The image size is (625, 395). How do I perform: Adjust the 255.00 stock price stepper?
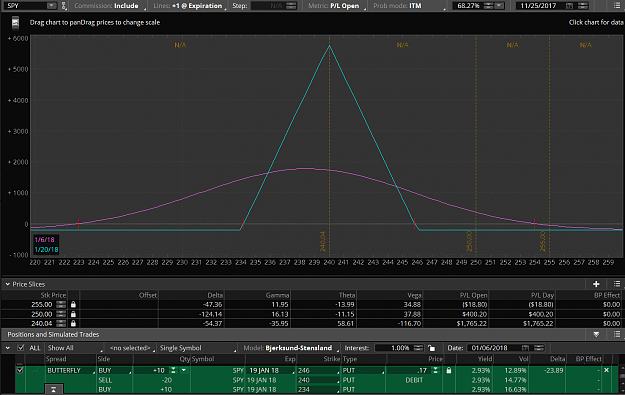61,305
